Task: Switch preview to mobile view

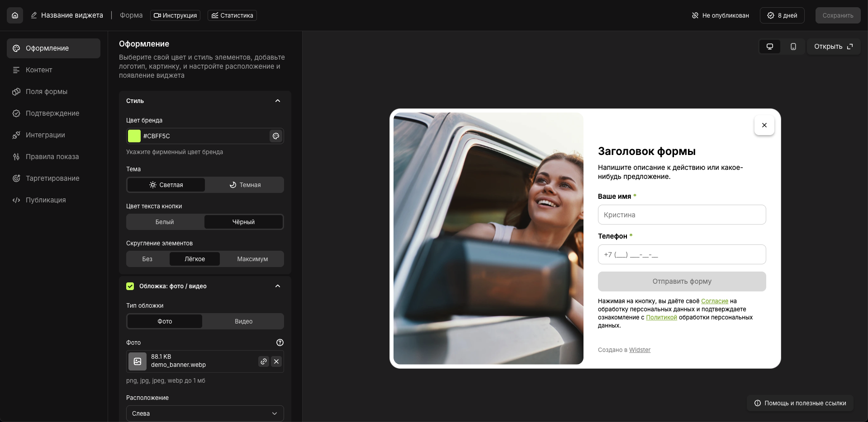Action: pos(792,47)
